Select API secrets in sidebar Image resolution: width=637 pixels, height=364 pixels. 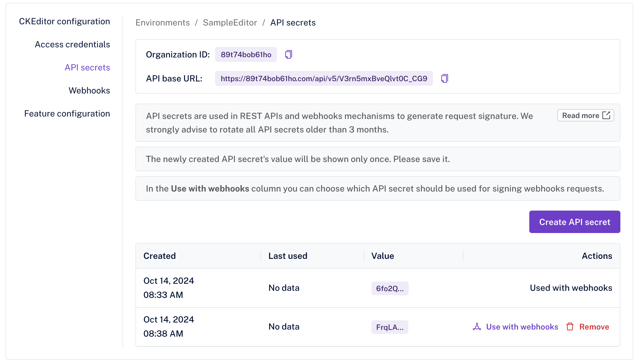pyautogui.click(x=87, y=67)
